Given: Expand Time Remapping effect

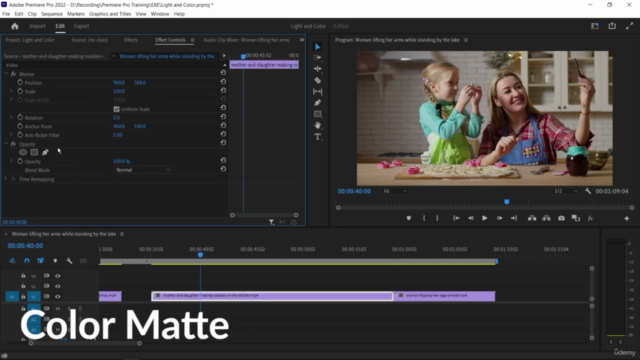Looking at the screenshot, I should 6,179.
